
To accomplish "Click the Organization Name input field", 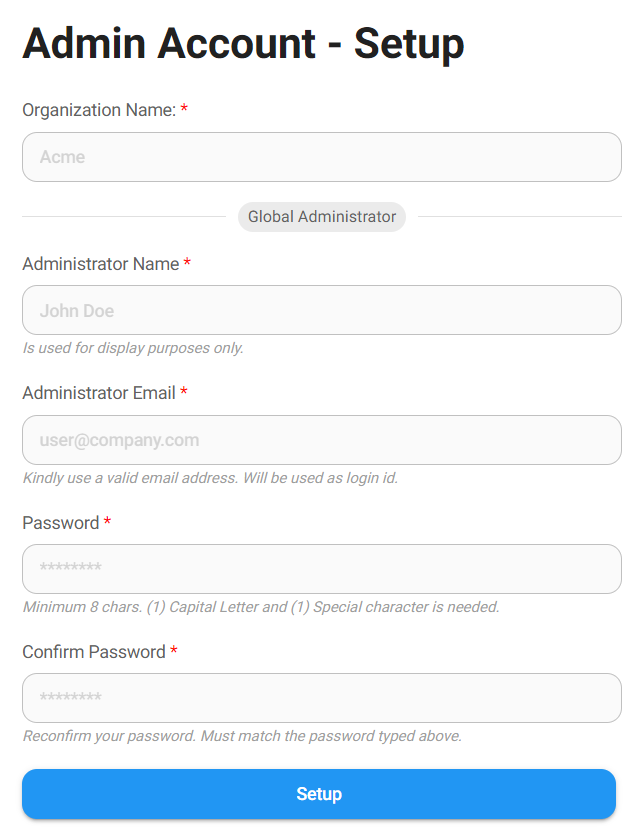I will (321, 157).
